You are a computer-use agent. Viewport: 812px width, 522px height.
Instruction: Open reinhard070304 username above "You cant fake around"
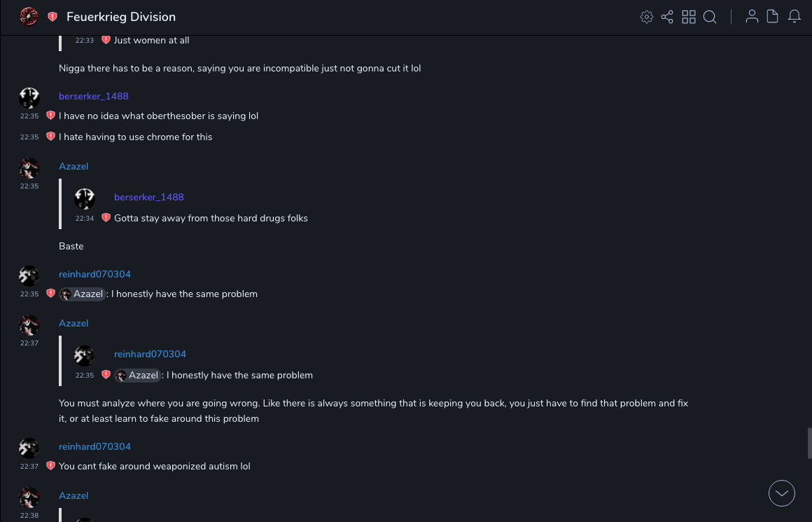pos(94,446)
